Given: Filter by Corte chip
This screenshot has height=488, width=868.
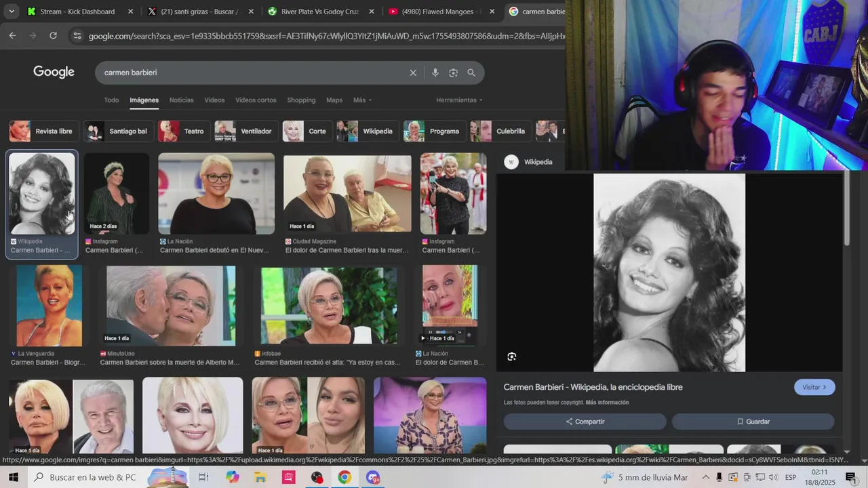Looking at the screenshot, I should point(307,131).
